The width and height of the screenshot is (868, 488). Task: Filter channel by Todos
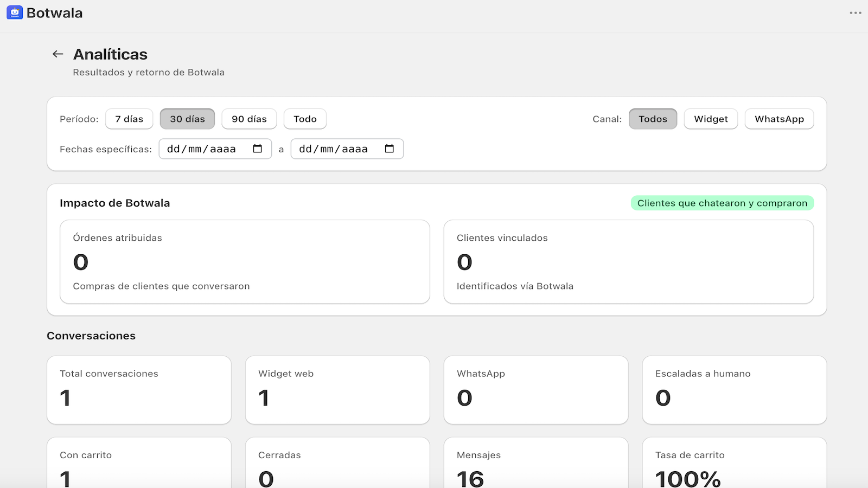653,119
